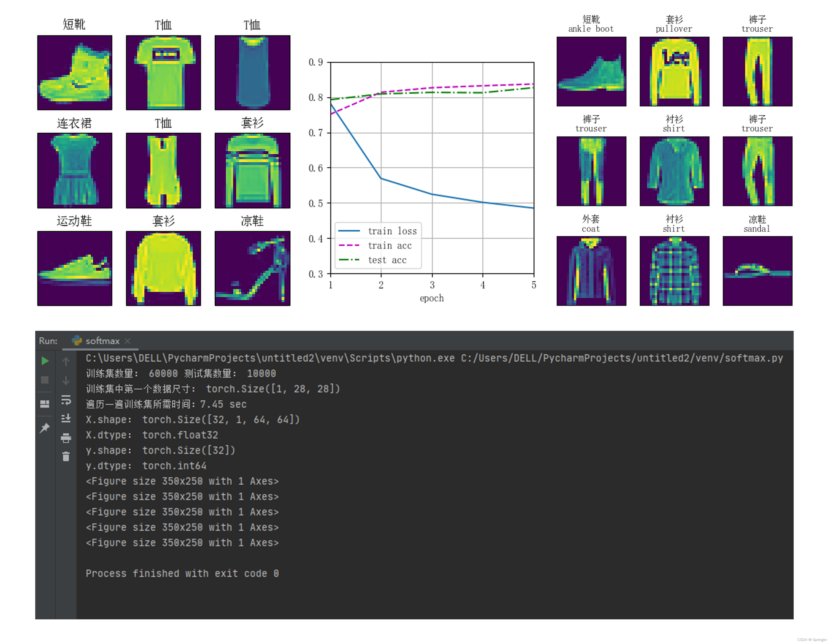Pin the Run tab with the pushpin icon
The height and width of the screenshot is (644, 831).
(x=45, y=428)
